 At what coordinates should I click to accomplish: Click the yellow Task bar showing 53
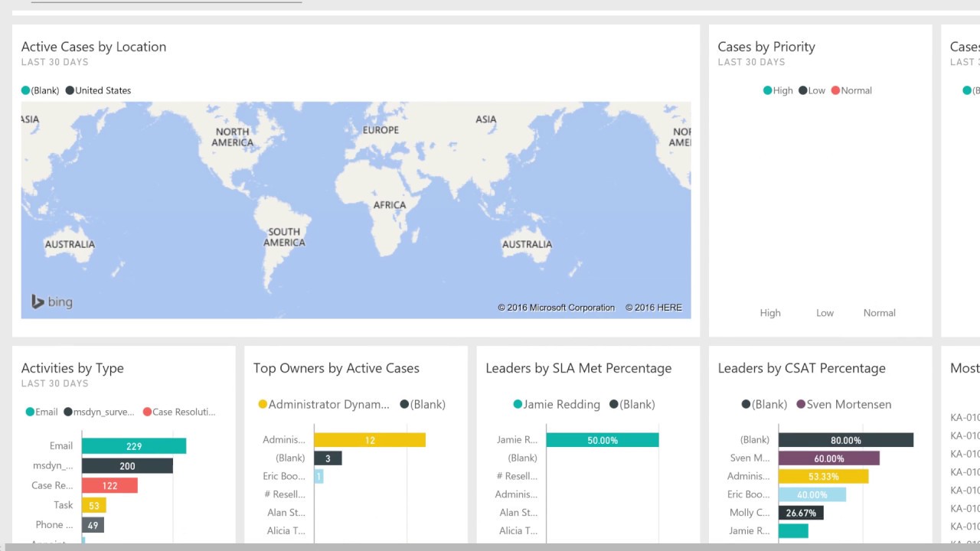click(93, 505)
